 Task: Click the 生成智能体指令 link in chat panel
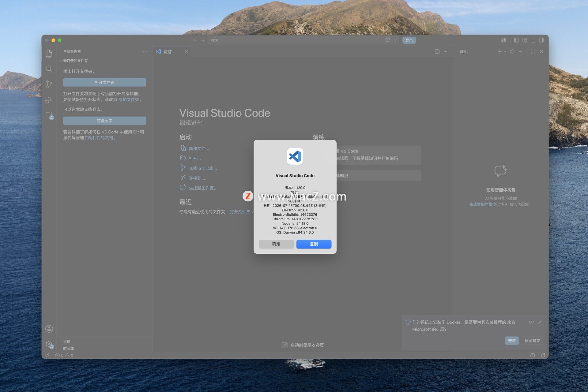coord(483,204)
